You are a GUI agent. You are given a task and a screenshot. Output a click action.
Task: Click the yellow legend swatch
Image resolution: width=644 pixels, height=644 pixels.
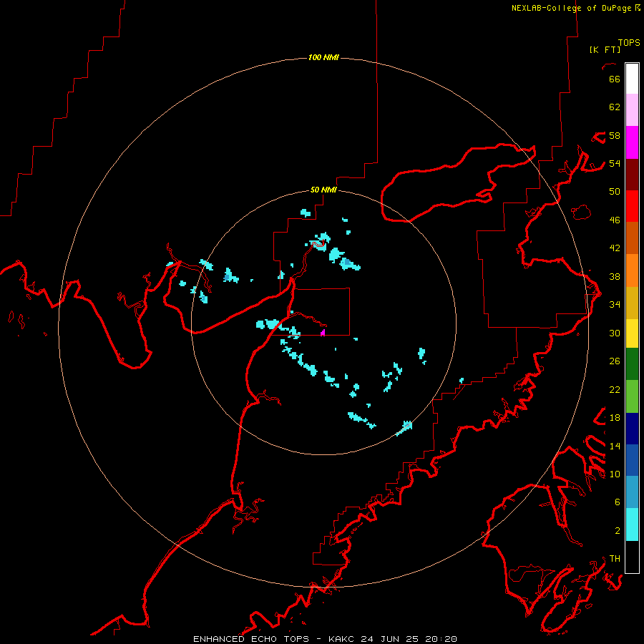[x=632, y=333]
